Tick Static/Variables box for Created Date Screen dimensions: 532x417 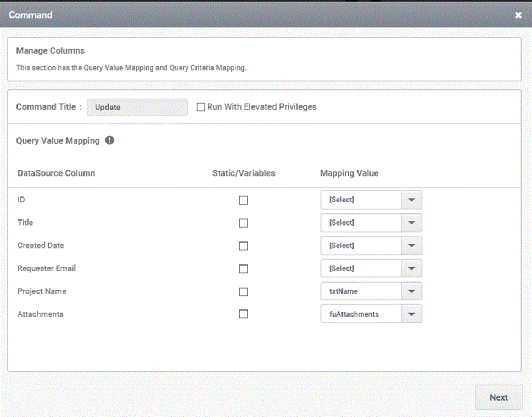click(x=243, y=246)
